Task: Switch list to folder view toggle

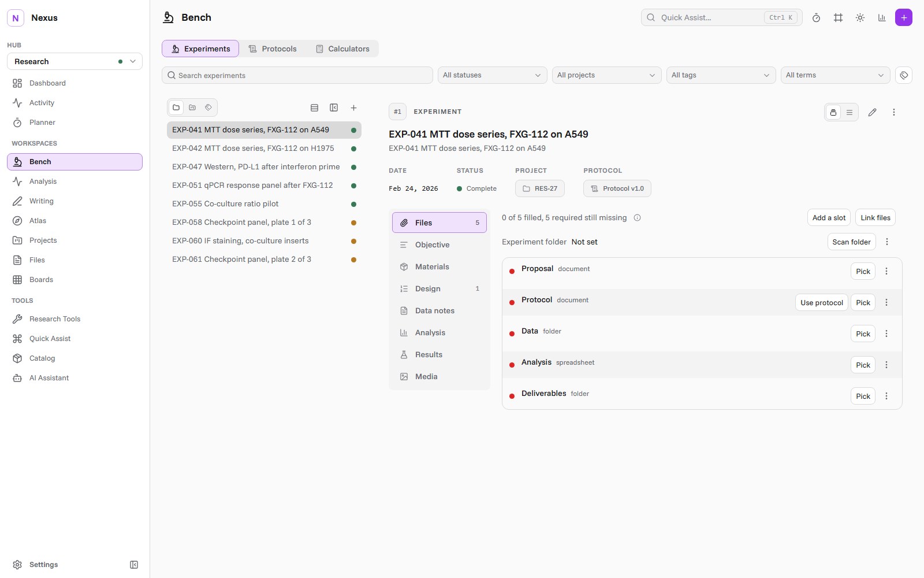Action: click(176, 108)
